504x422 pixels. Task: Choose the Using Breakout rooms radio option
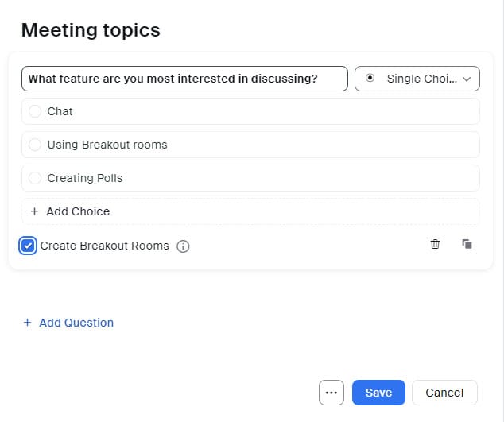[x=35, y=145]
